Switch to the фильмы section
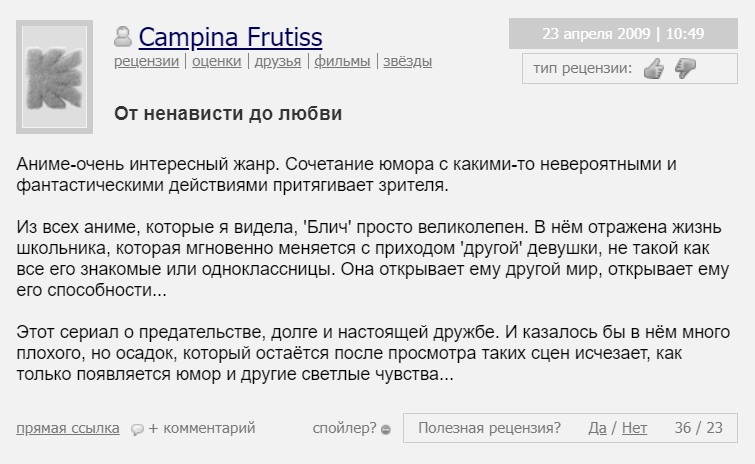Screen dimensions: 755x464 click(x=342, y=61)
